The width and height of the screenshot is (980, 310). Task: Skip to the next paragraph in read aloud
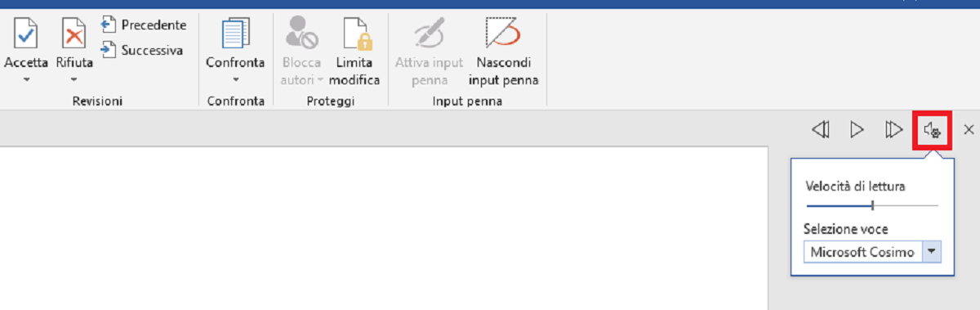(x=893, y=129)
